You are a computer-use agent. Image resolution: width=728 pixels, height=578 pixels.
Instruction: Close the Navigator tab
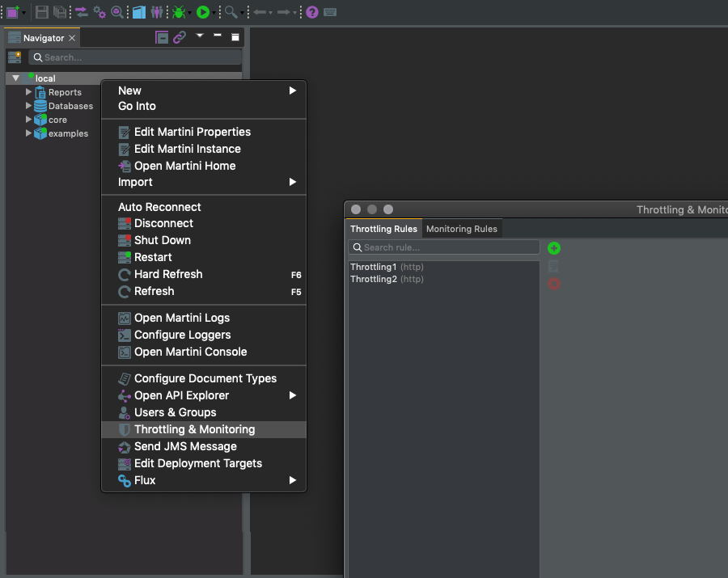point(72,38)
